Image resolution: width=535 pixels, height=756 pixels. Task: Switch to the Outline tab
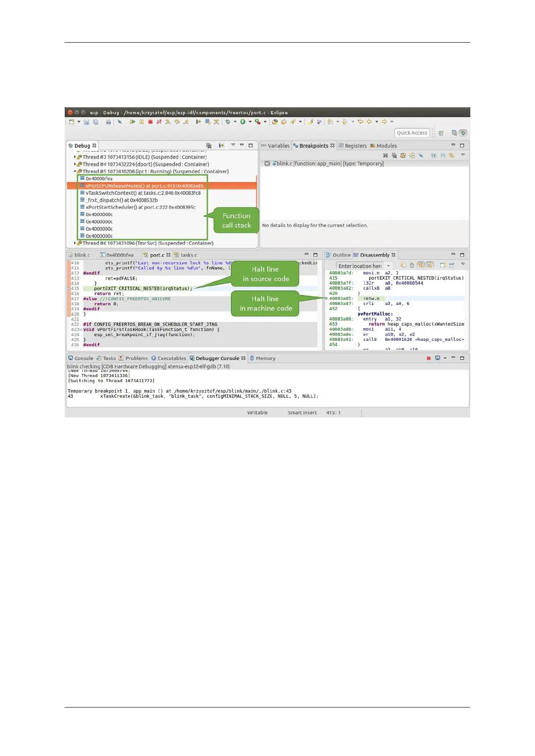[x=338, y=255]
